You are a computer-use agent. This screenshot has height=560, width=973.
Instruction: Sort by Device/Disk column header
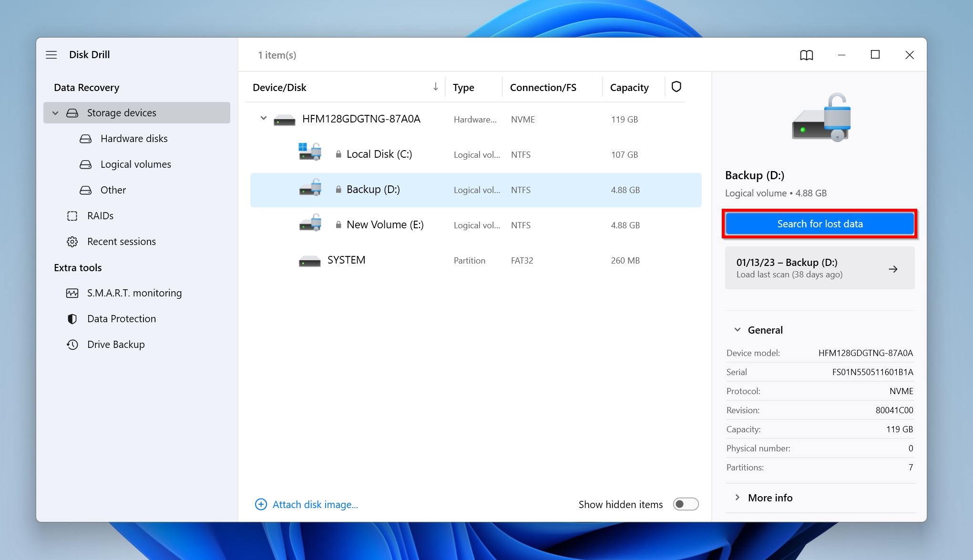pos(279,87)
